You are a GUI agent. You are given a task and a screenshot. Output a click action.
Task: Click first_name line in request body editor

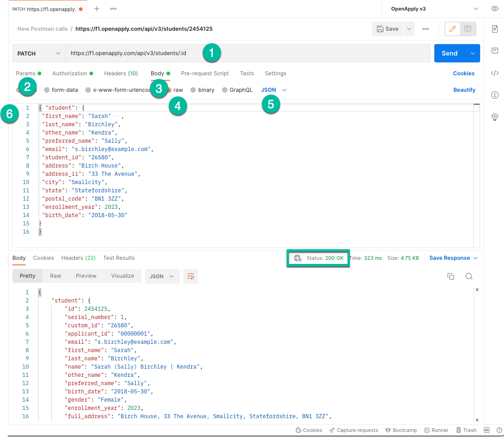(x=83, y=116)
